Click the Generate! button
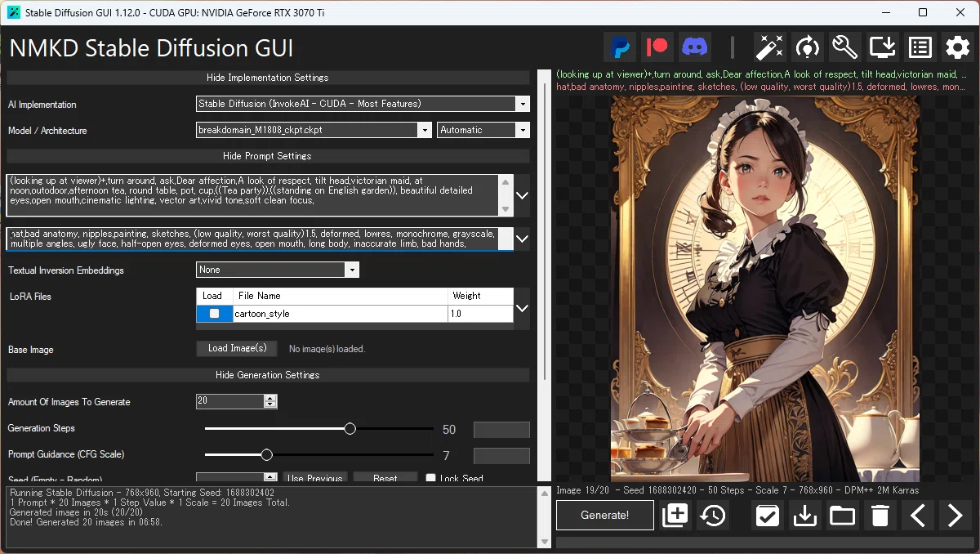The image size is (980, 554). coord(605,516)
